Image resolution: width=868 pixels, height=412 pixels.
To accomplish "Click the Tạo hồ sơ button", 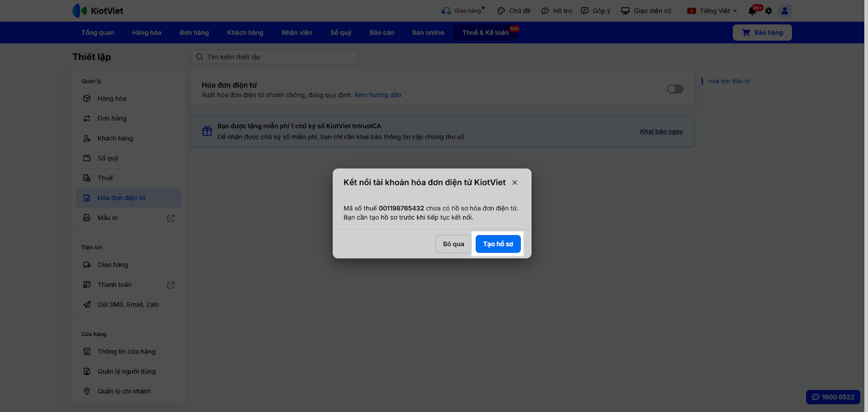I will pyautogui.click(x=498, y=244).
